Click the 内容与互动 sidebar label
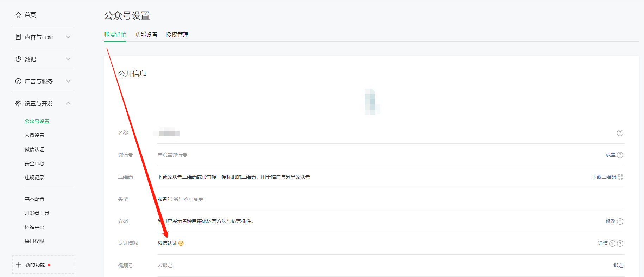Screen dimensions: 644x277 [x=39, y=37]
